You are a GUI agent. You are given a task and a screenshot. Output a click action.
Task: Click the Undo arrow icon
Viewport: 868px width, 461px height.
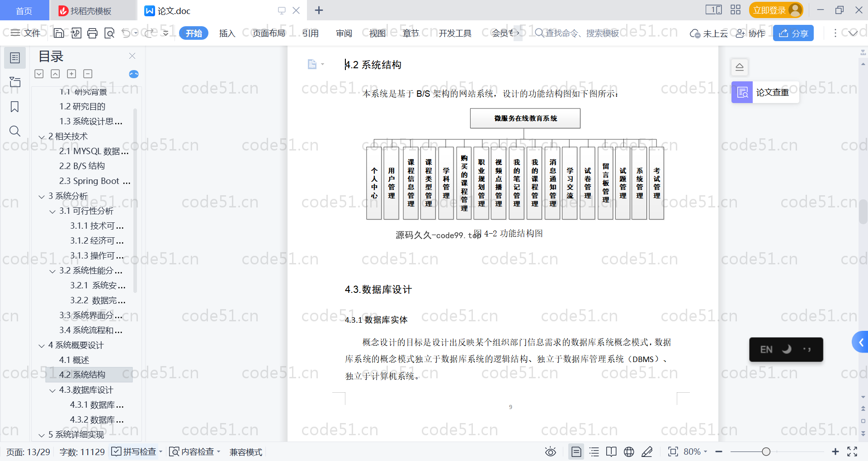[x=126, y=33]
